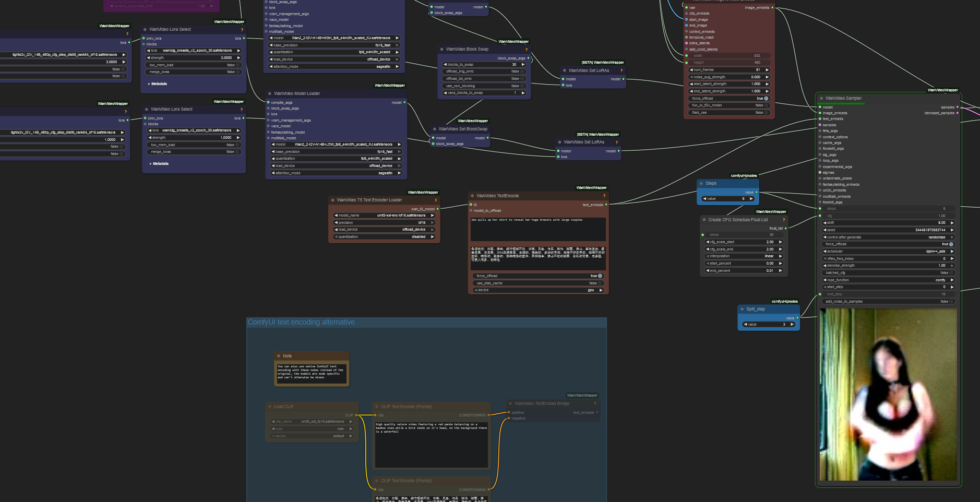This screenshot has height=502, width=980.
Task: Collapse the WanVideo Sampler node via its title dot
Action: (821, 98)
